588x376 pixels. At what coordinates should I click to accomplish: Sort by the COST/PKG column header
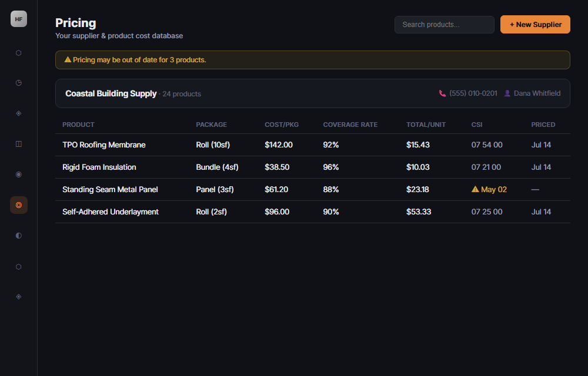click(282, 125)
